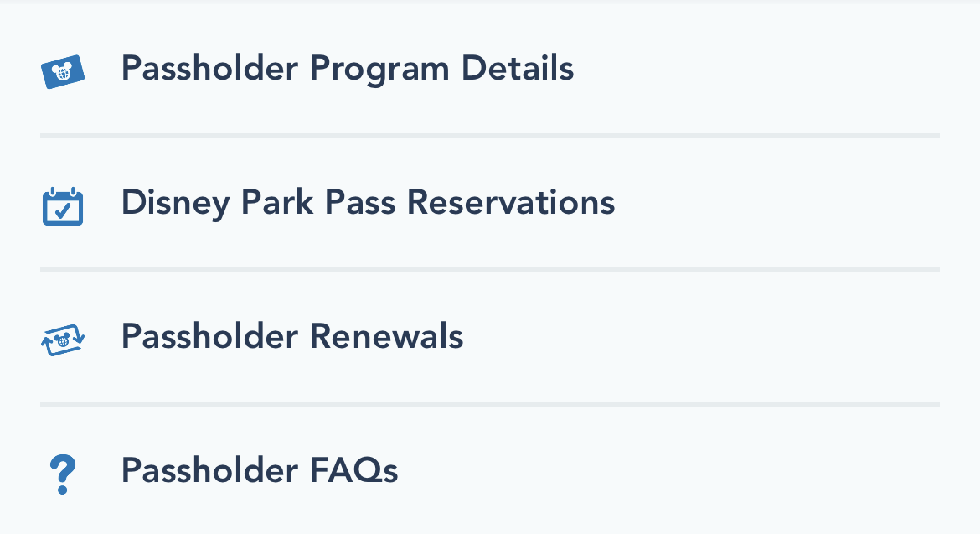
Task: Select the Passholder Renewals list entry
Action: (x=490, y=337)
